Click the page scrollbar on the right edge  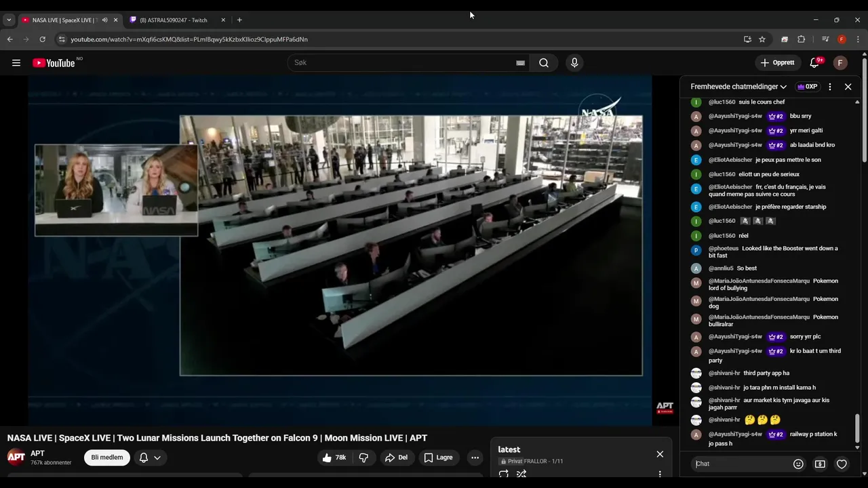click(x=865, y=112)
